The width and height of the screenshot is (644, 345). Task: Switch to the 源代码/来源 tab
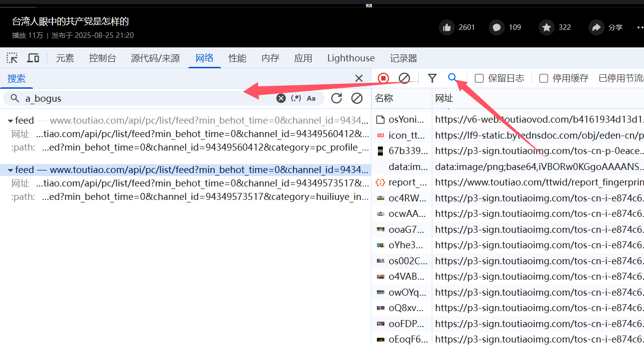155,58
